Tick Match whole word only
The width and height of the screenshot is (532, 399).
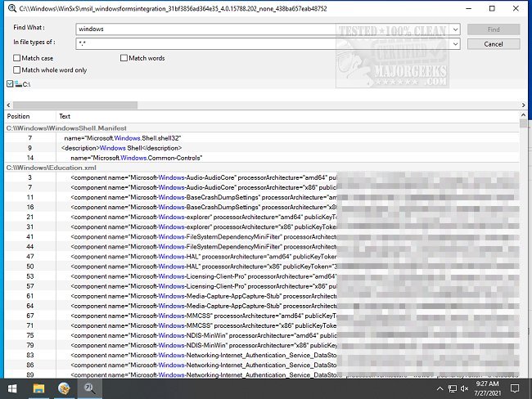point(16,69)
